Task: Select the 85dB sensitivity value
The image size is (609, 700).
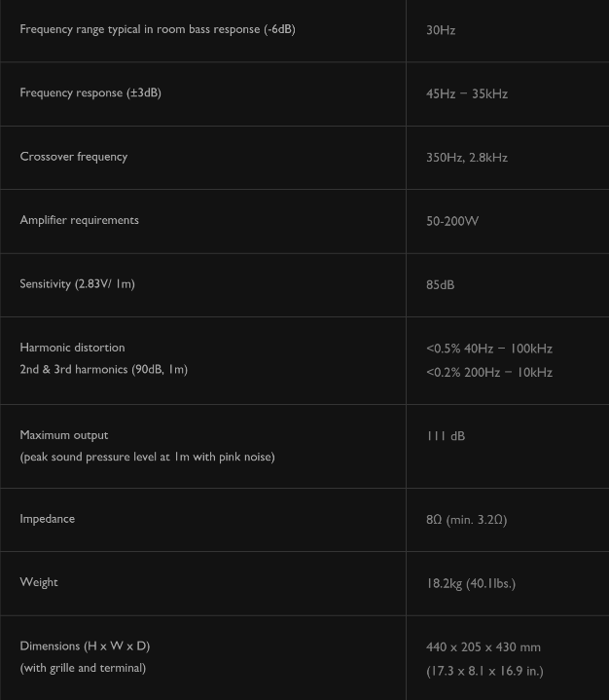Action: coord(441,284)
